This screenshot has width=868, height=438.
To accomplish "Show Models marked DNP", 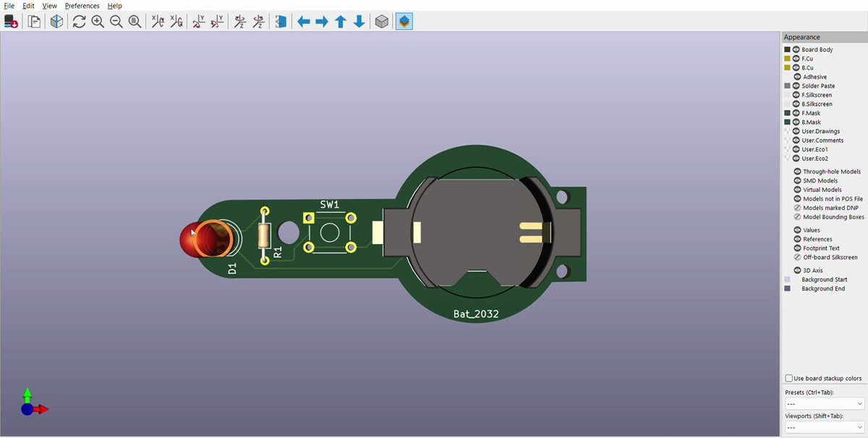I will pos(797,208).
